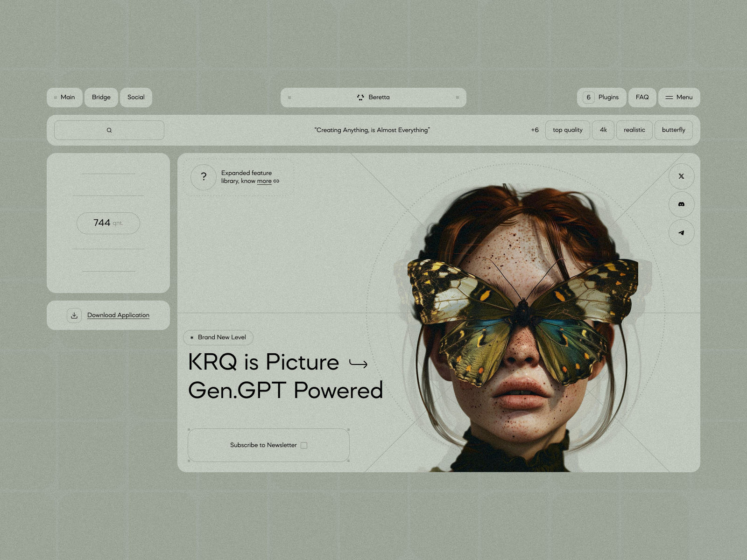The image size is (747, 560).
Task: Click the download icon beside Download Application
Action: point(74,315)
